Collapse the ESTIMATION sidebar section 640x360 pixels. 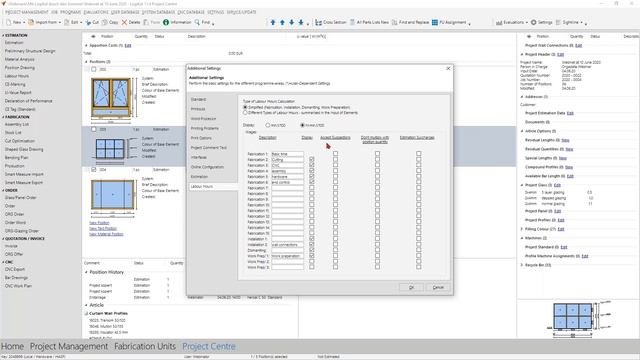[3, 36]
